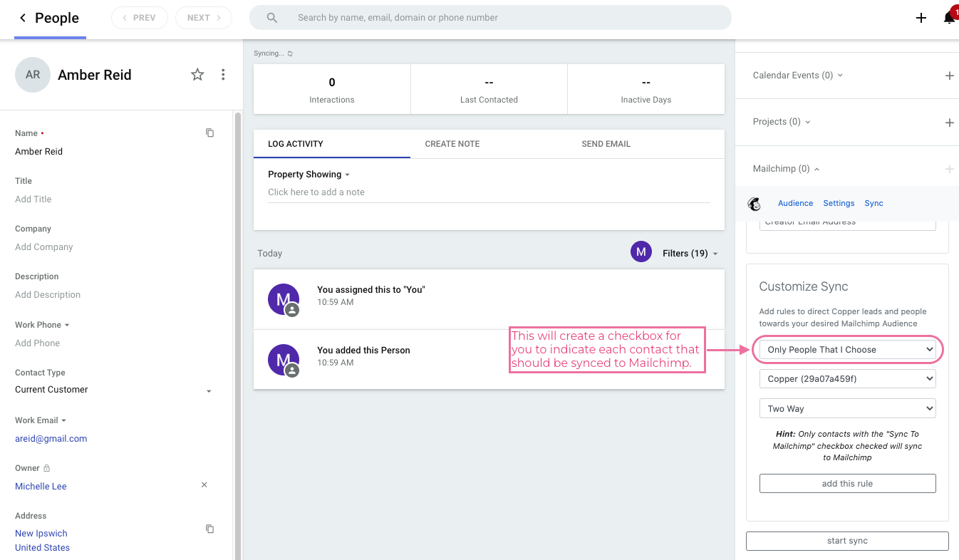The image size is (959, 560).
Task: Click the search magnifier icon
Action: pyautogui.click(x=272, y=18)
